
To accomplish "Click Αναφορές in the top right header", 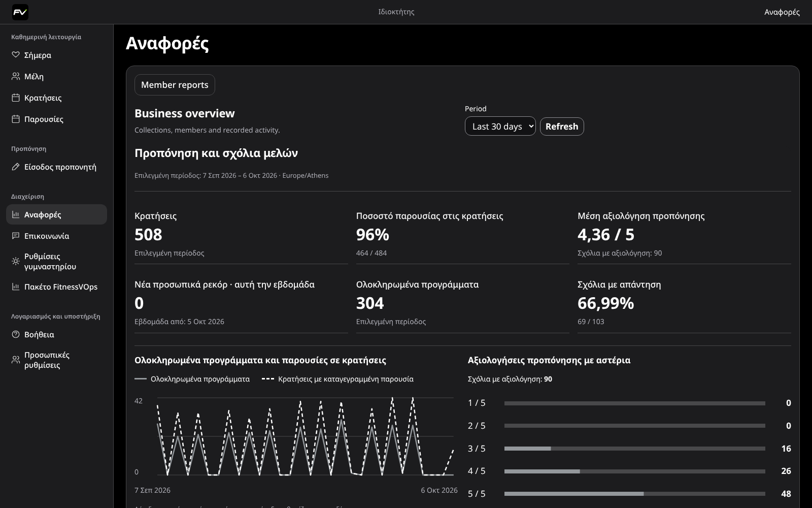I will 782,12.
